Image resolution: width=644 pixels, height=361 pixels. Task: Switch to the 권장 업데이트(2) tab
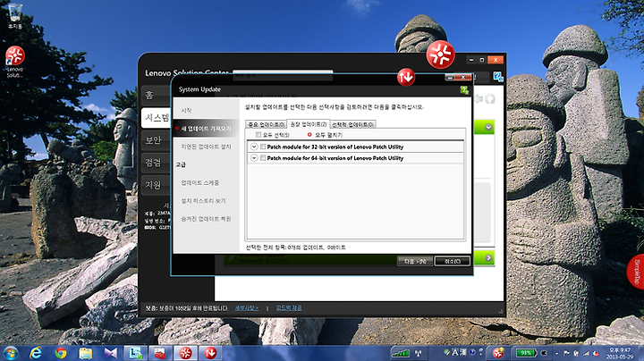pos(308,124)
